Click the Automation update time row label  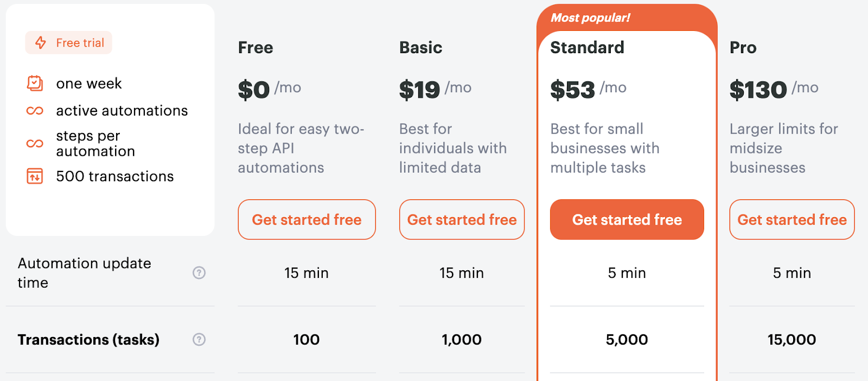(84, 273)
